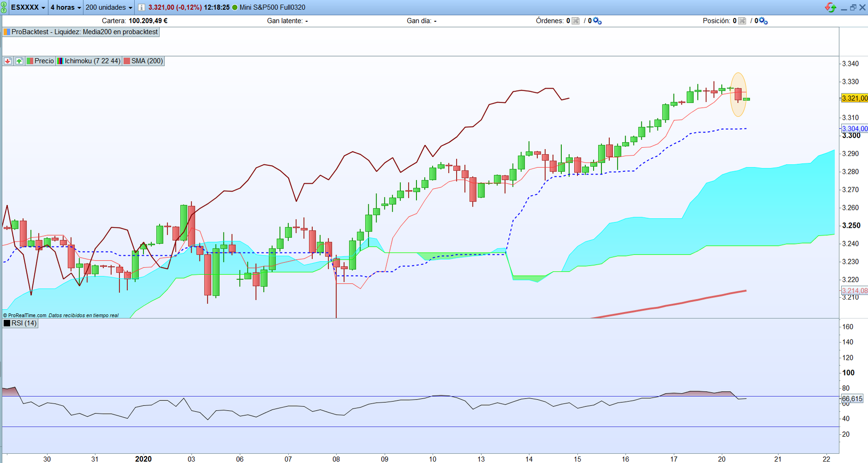Click the 3.250 price axis label

pyautogui.click(x=851, y=225)
